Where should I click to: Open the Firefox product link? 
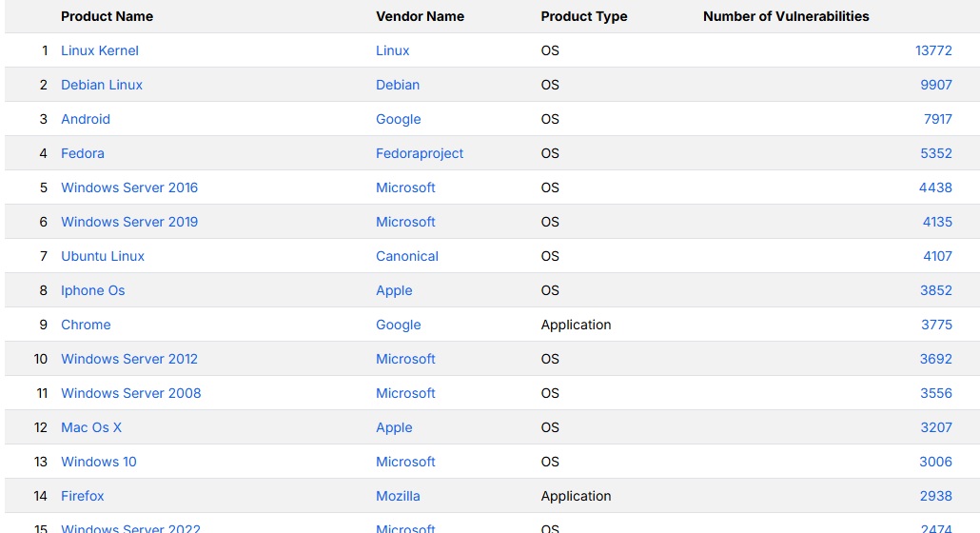(83, 496)
